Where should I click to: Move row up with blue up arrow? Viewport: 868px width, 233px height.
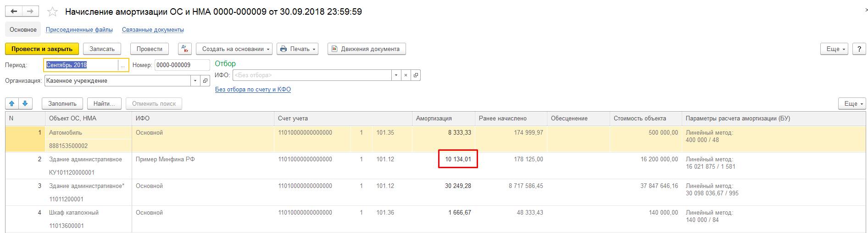click(x=12, y=103)
